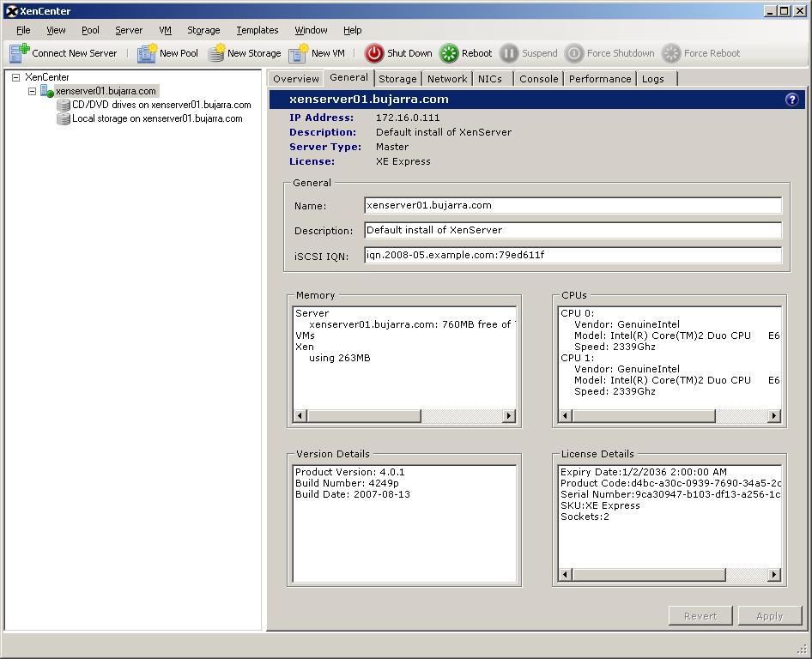Image resolution: width=812 pixels, height=659 pixels.
Task: Select the General tab
Action: [348, 77]
